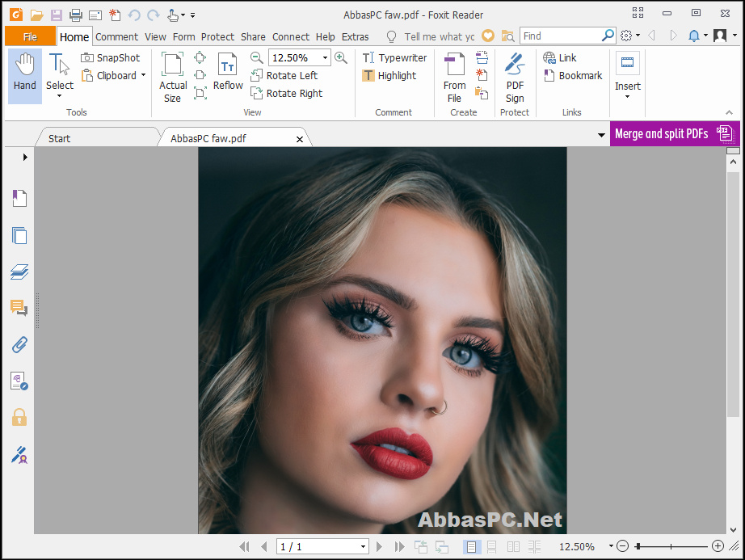
Task: Expand the Insert dropdown
Action: [627, 96]
